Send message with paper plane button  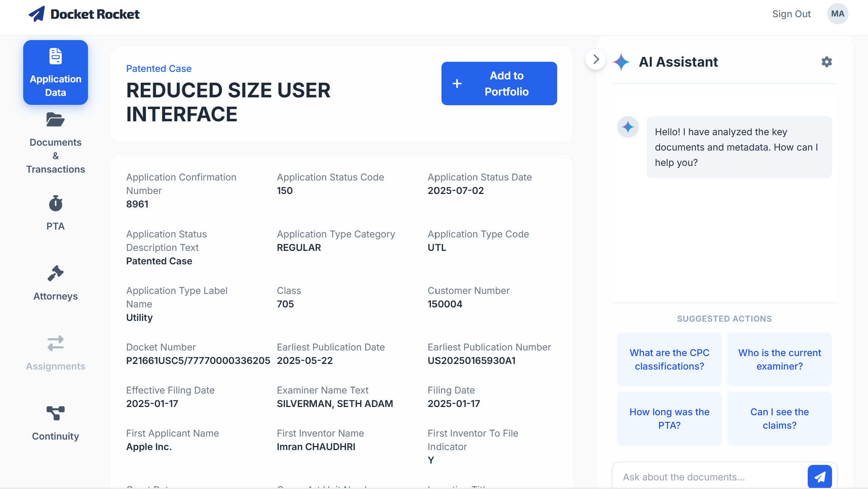[x=820, y=477]
